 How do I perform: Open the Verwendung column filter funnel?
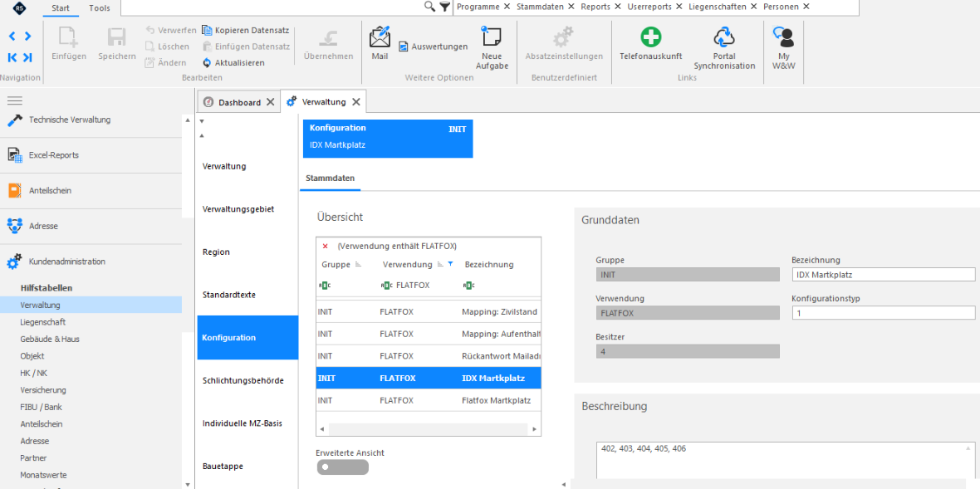pos(451,264)
